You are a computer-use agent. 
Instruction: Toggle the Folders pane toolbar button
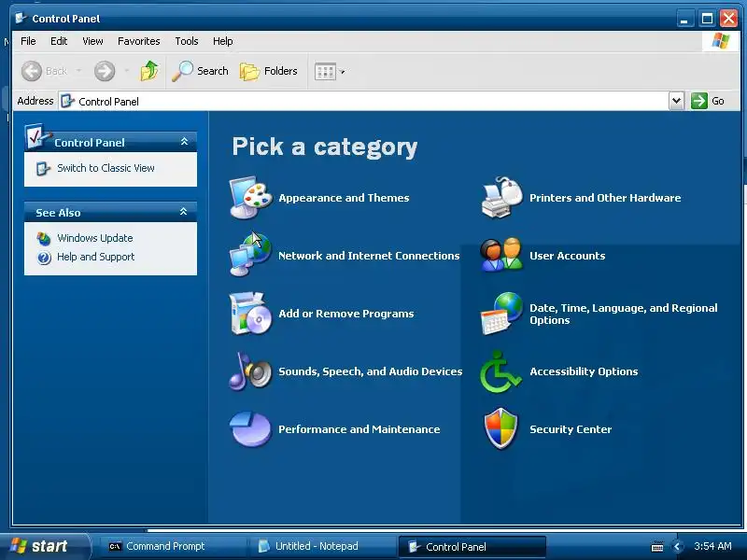[x=269, y=71]
